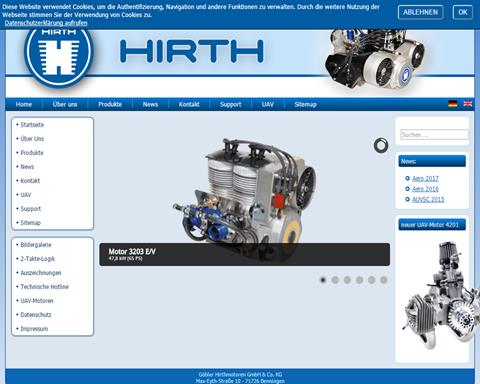Select the third slideshow dot
Viewport: 480px width, 384px height.
click(x=347, y=280)
